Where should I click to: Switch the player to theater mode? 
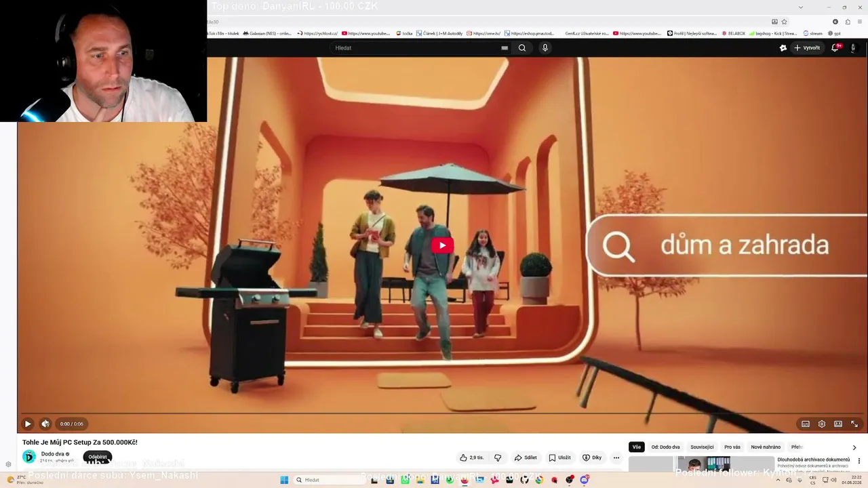click(838, 424)
